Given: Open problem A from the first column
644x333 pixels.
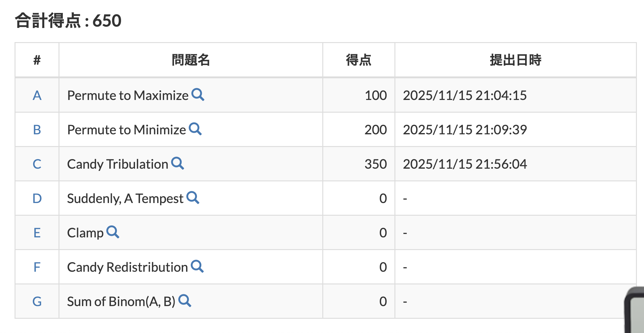Looking at the screenshot, I should [x=37, y=96].
